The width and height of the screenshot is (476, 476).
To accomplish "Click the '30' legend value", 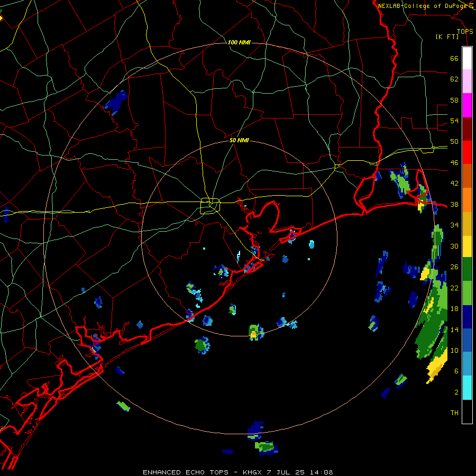I will pyautogui.click(x=454, y=246).
